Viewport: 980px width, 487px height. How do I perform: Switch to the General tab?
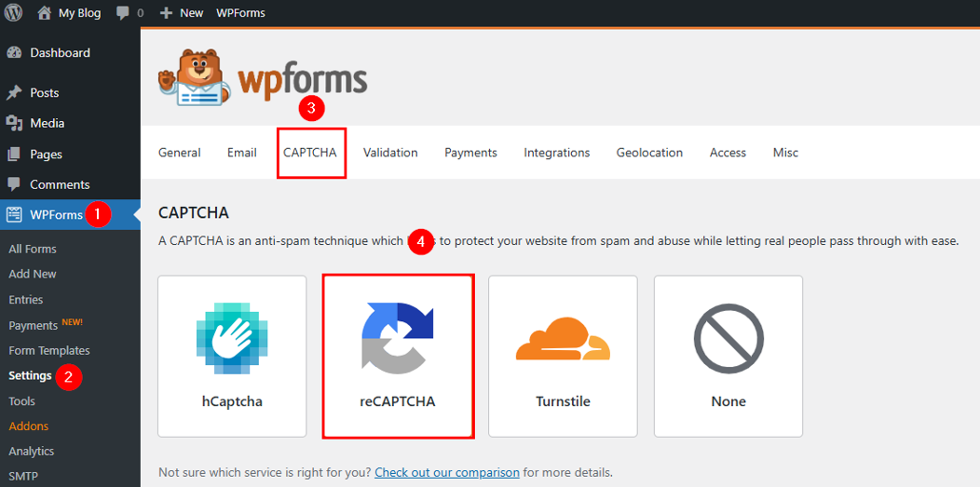(180, 153)
